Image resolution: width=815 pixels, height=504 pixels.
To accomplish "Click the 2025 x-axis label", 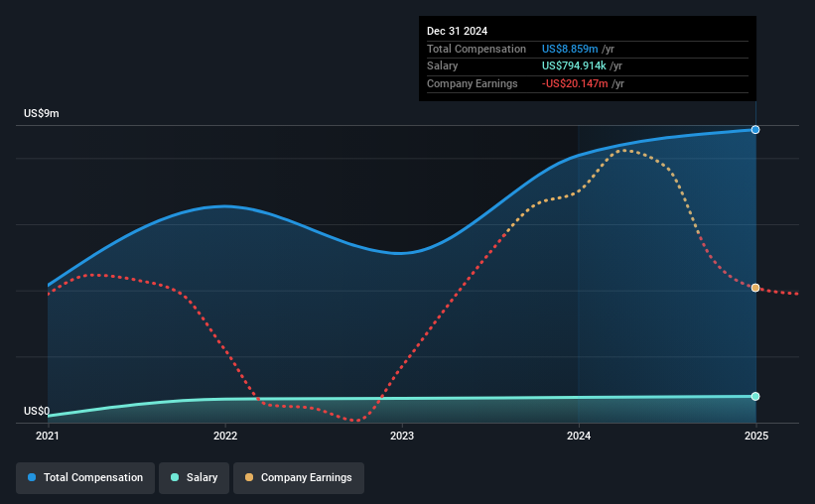I will [756, 436].
